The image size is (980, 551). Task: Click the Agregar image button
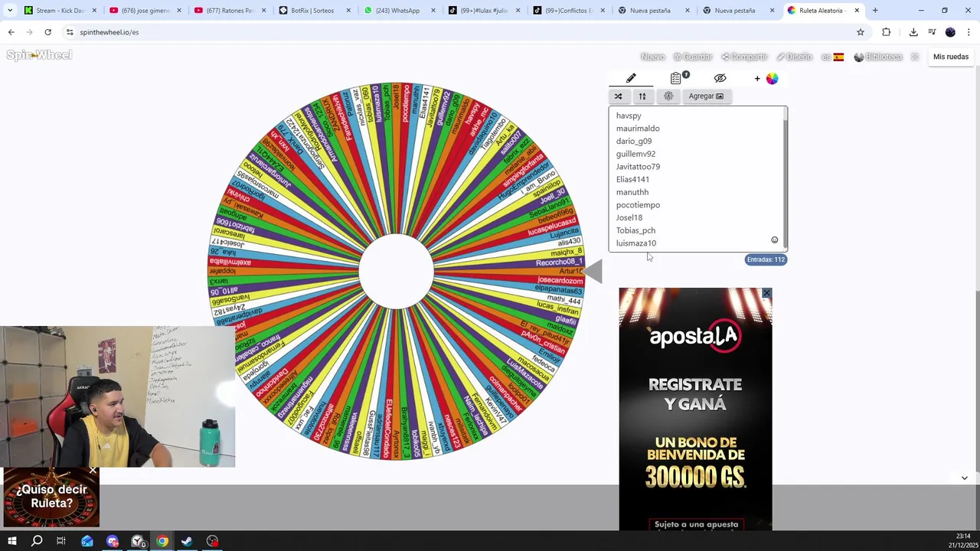tap(706, 96)
